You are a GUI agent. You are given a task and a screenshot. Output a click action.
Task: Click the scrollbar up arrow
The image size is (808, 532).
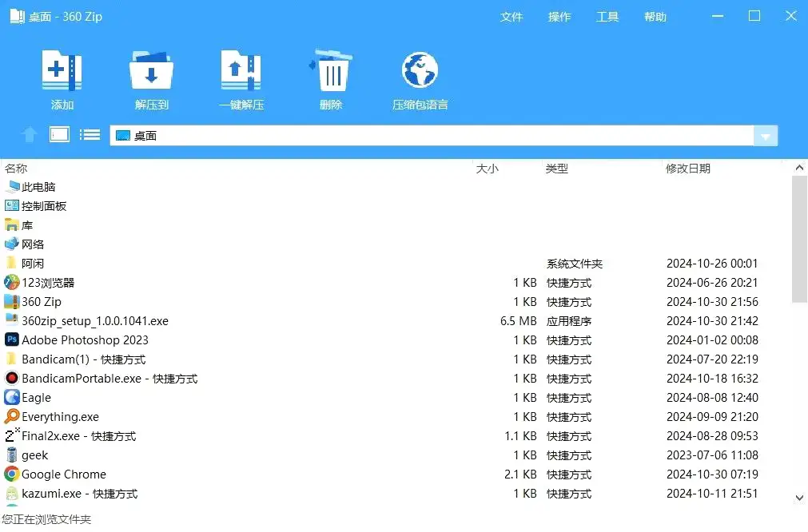[x=799, y=168]
